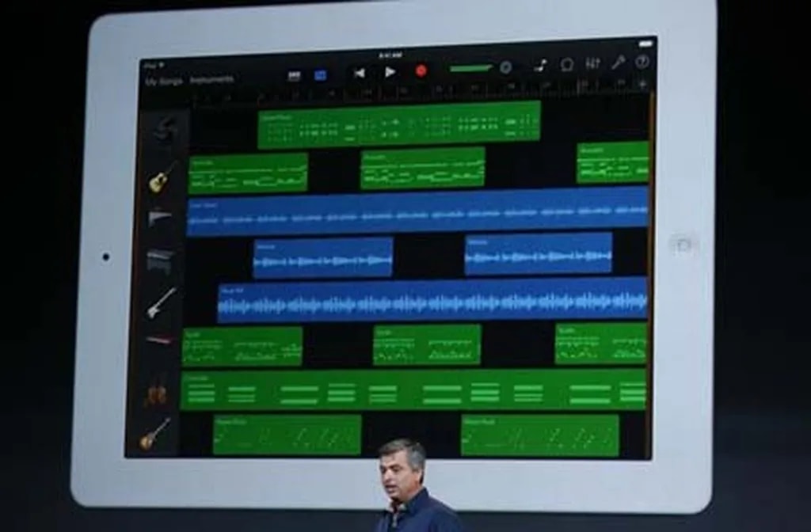811x532 pixels.
Task: Show help with the question mark icon
Action: click(x=642, y=62)
